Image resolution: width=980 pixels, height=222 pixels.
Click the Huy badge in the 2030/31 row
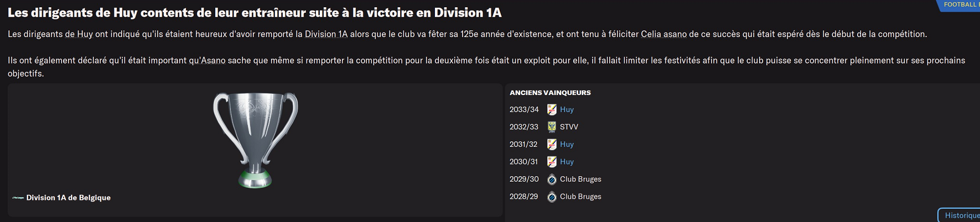(x=552, y=162)
